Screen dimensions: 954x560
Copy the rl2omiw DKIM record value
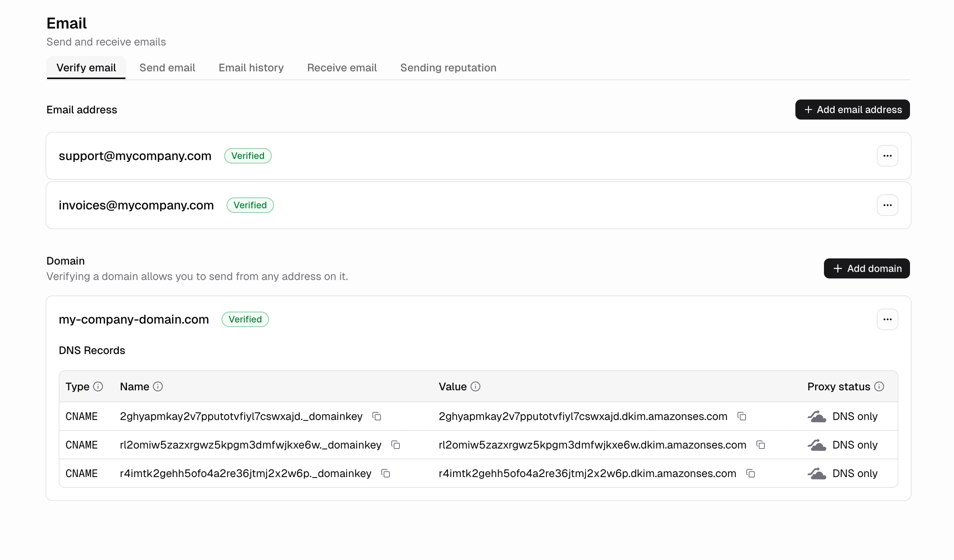coord(760,445)
